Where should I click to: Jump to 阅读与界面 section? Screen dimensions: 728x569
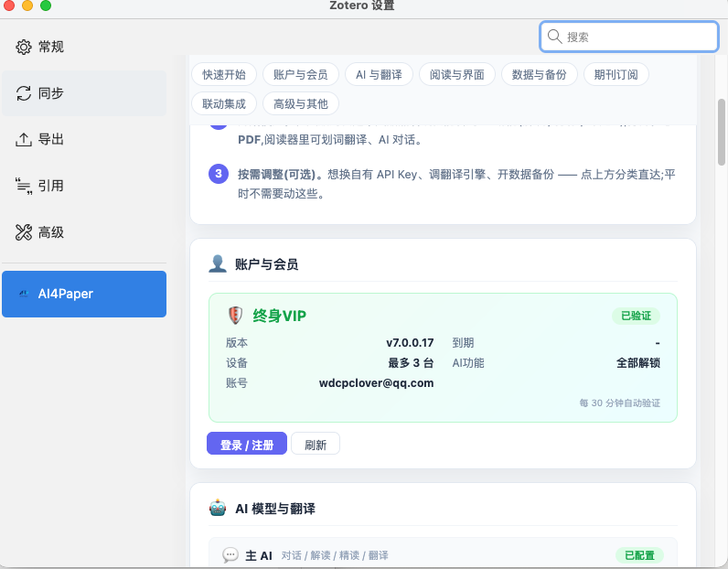click(x=457, y=74)
